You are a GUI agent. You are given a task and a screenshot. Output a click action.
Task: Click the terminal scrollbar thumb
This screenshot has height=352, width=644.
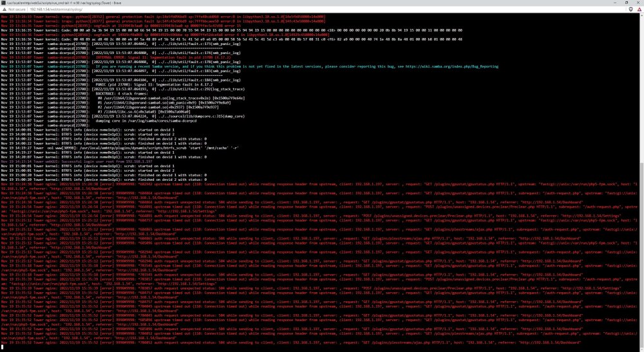(641, 254)
